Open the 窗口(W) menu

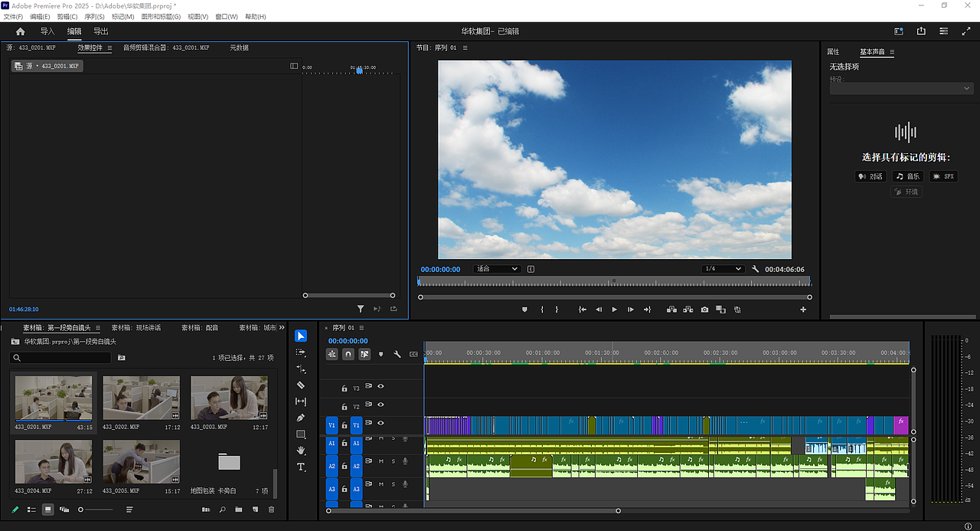(226, 16)
